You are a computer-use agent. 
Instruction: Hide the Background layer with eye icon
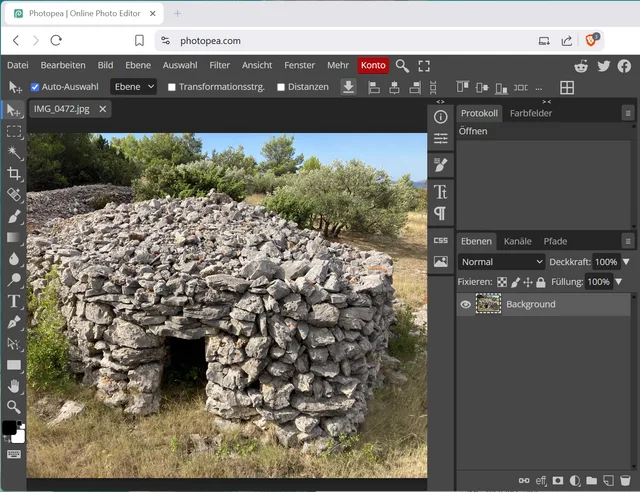coord(466,304)
